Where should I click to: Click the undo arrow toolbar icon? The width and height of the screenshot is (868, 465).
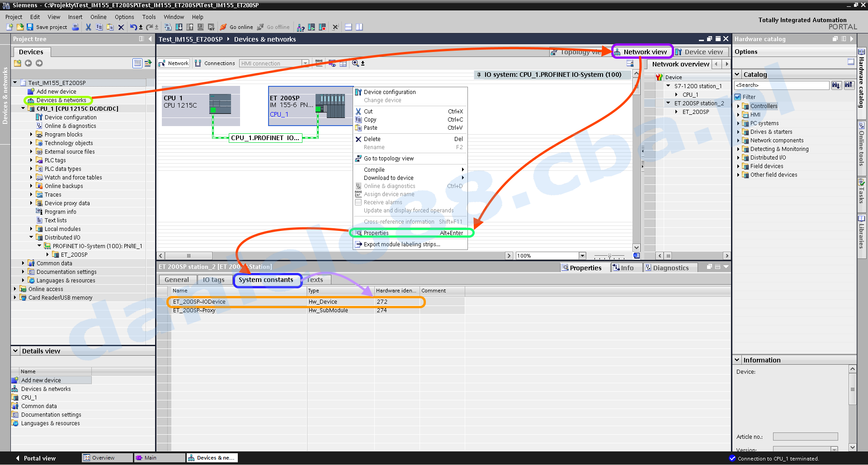[133, 27]
